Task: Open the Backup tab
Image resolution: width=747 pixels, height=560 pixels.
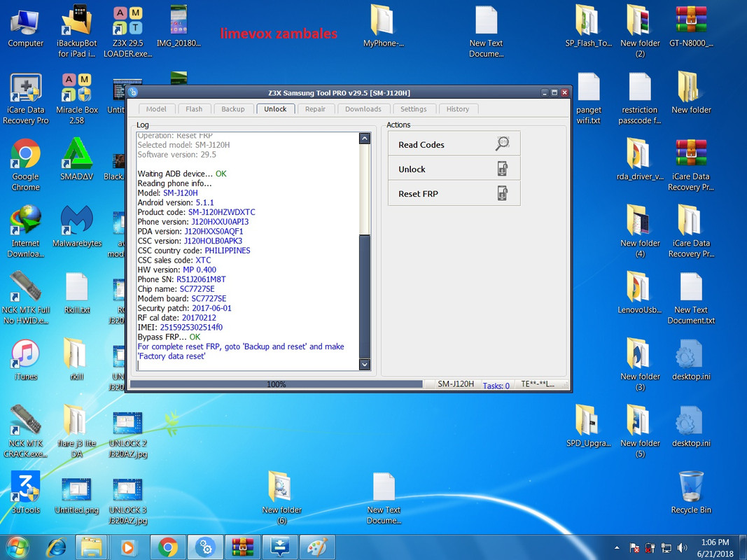Action: point(233,109)
